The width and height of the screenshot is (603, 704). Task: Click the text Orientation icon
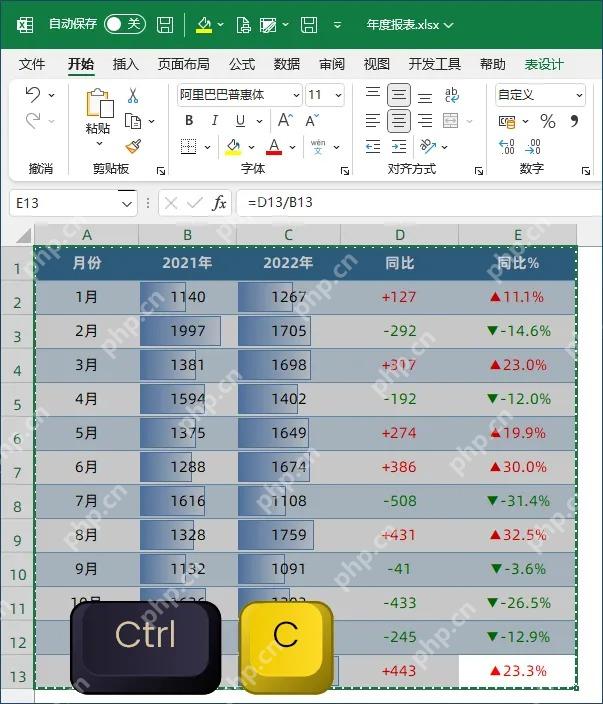pos(427,146)
